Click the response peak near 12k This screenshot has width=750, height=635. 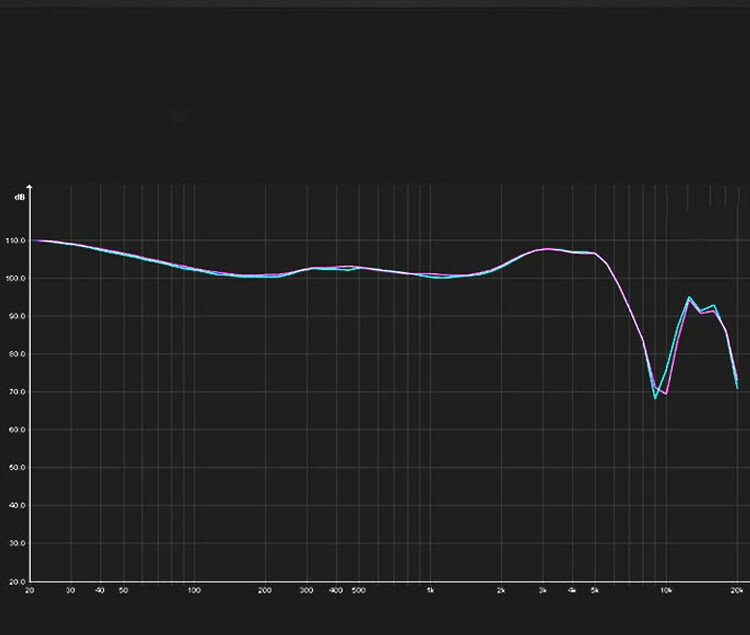point(689,297)
